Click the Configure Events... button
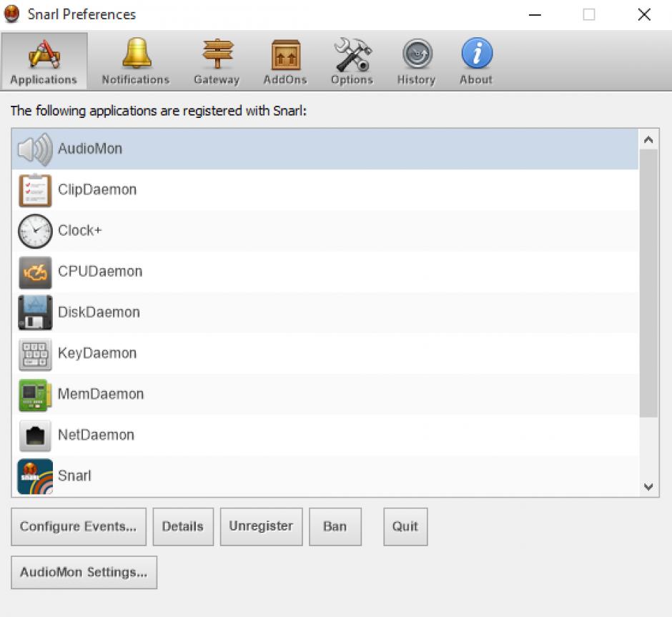 [79, 527]
